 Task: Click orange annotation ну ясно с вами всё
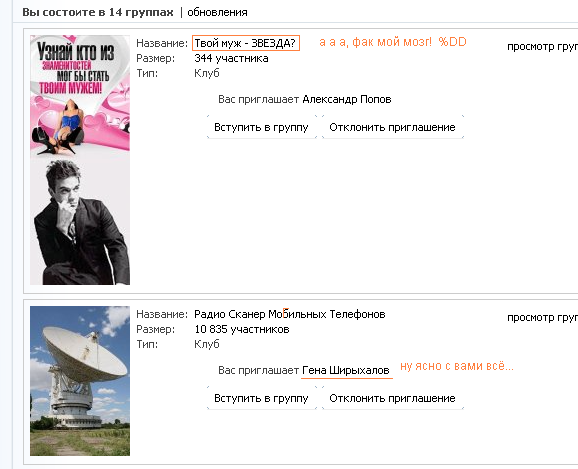[x=457, y=366]
